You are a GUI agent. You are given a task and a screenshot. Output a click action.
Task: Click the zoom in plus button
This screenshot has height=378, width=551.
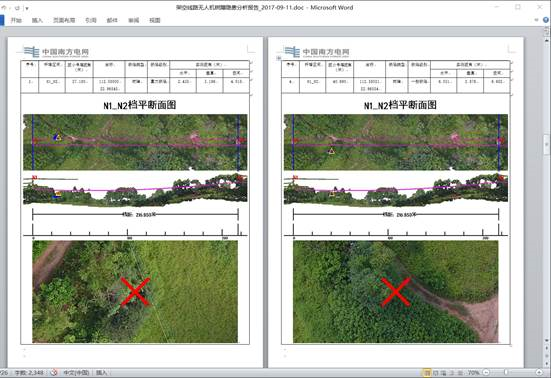[x=539, y=372]
